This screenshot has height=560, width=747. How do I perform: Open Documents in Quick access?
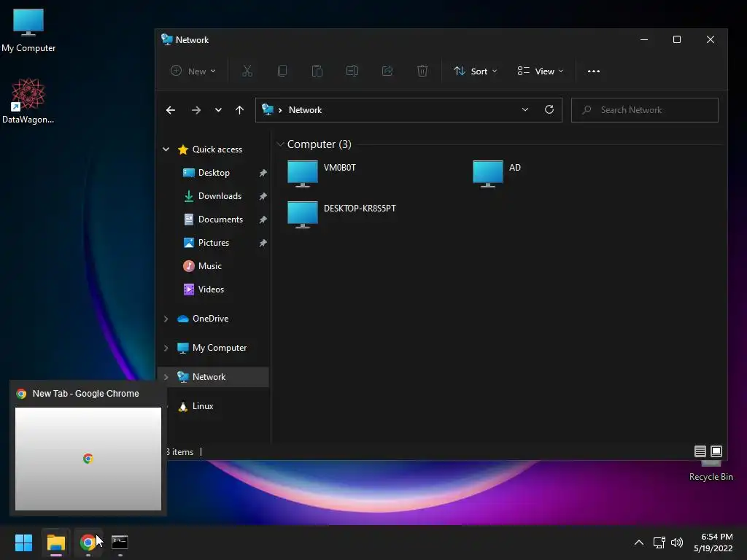pos(220,219)
